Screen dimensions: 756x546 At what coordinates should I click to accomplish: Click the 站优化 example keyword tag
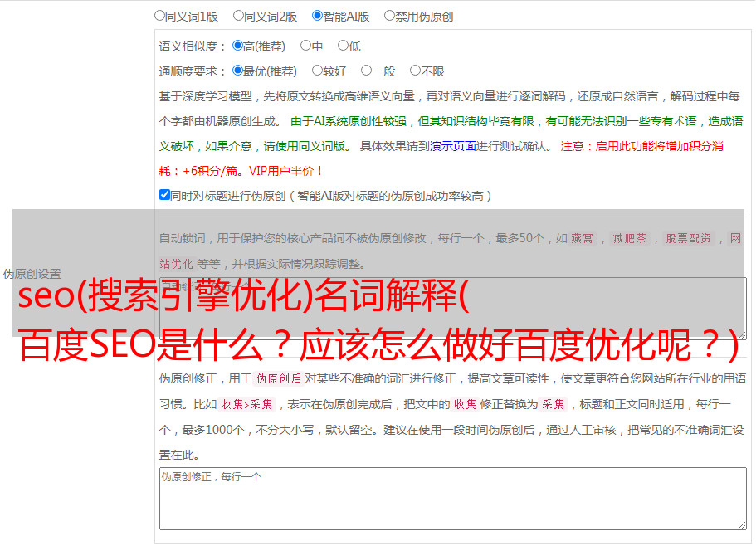(x=176, y=264)
